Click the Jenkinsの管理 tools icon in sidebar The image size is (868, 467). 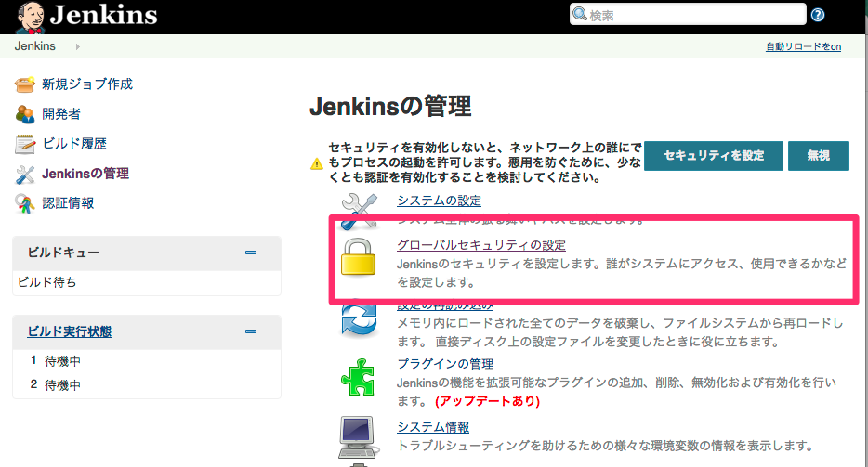pyautogui.click(x=25, y=174)
